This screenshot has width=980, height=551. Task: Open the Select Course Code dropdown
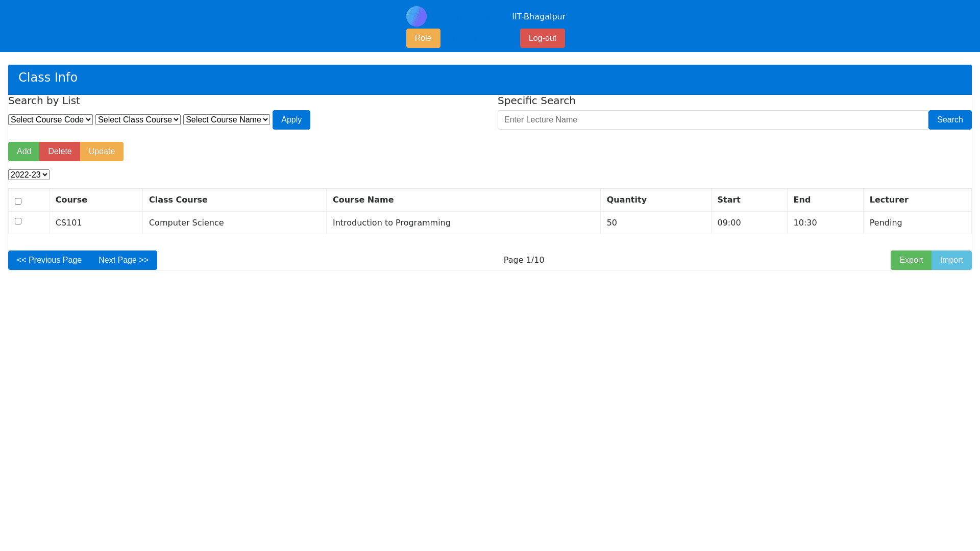pyautogui.click(x=50, y=119)
